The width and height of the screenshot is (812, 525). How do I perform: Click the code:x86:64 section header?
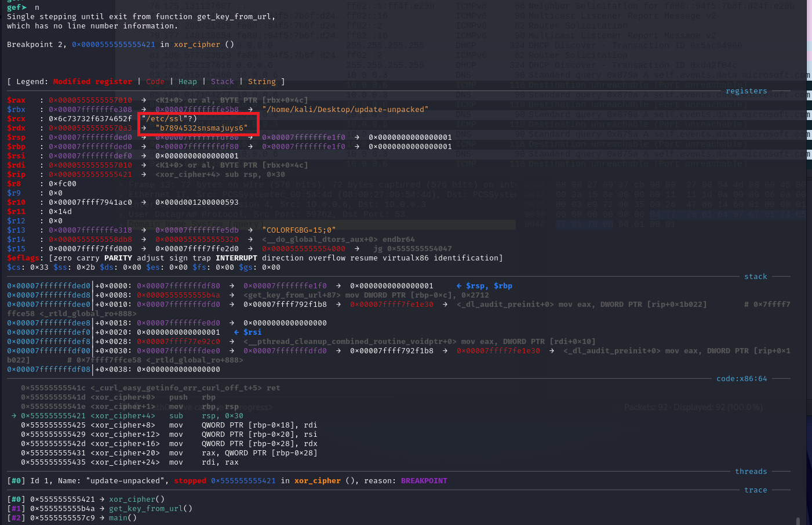742,379
